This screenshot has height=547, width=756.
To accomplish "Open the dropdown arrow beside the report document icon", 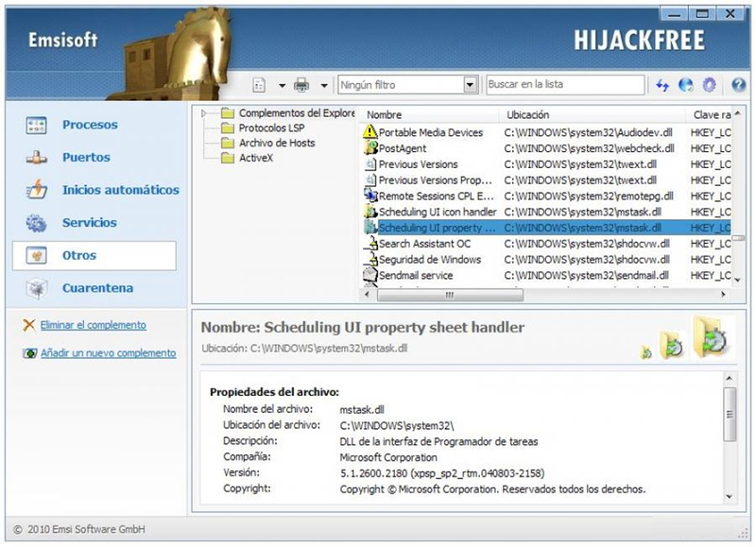I will pos(282,86).
